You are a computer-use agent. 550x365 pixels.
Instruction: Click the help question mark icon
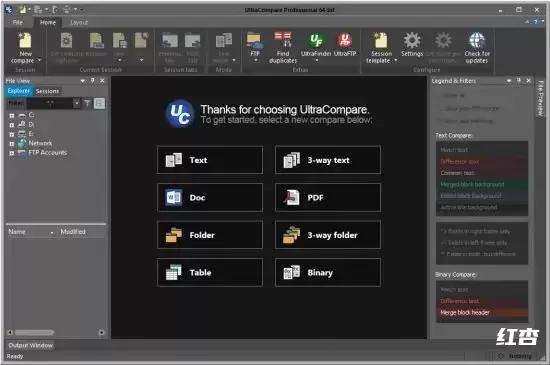536,22
